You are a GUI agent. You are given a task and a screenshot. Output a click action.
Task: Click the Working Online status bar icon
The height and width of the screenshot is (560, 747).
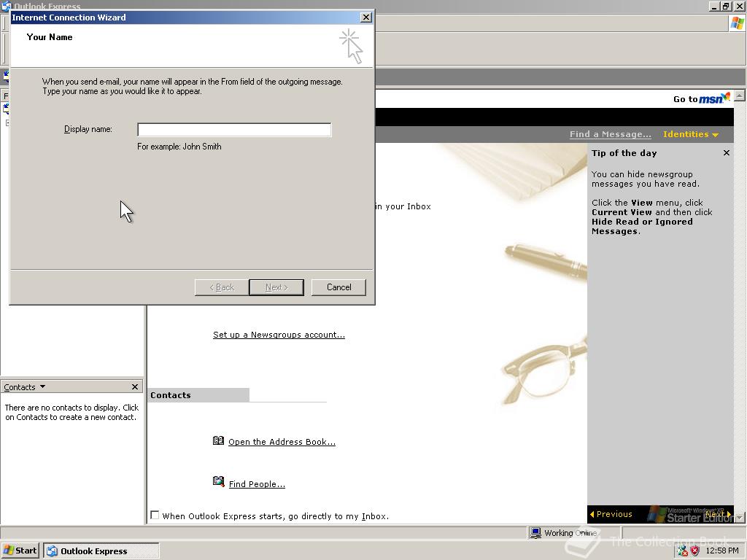(x=536, y=532)
